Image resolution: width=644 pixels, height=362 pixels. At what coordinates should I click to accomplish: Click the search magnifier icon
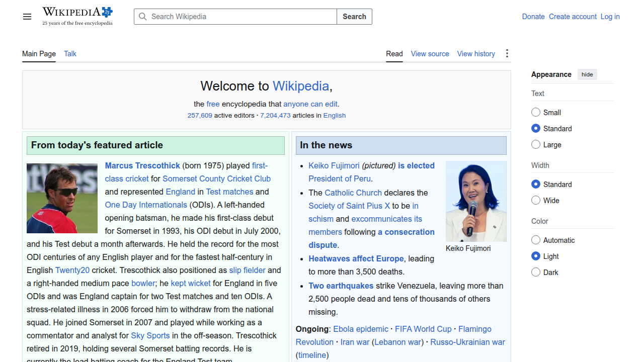click(x=143, y=17)
